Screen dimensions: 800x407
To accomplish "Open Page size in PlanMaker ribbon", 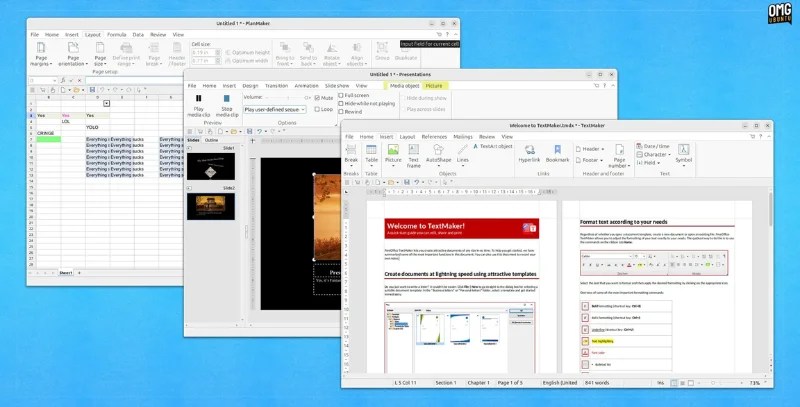I will (100, 54).
